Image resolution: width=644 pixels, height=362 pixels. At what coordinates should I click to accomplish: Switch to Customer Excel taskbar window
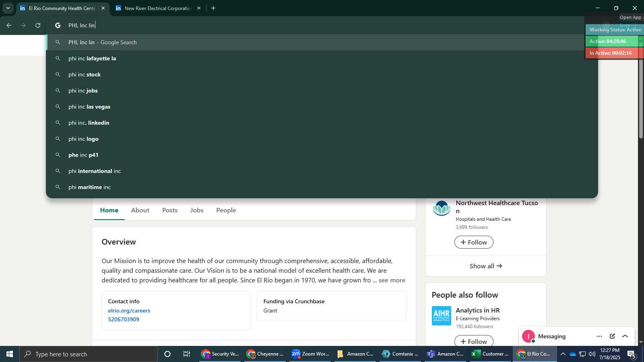pyautogui.click(x=491, y=354)
